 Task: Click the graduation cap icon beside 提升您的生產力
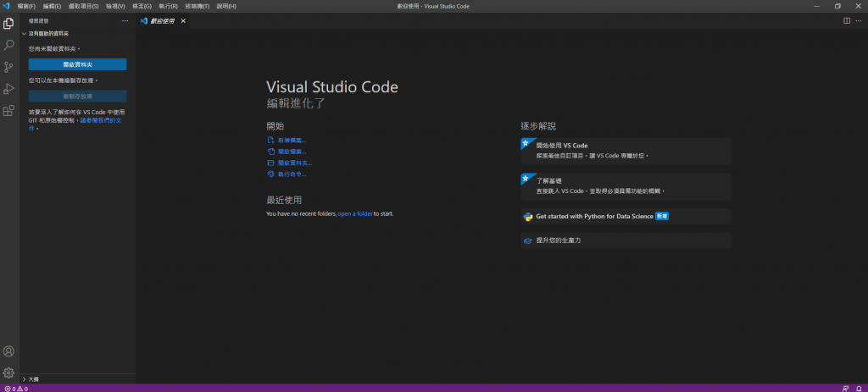point(527,241)
